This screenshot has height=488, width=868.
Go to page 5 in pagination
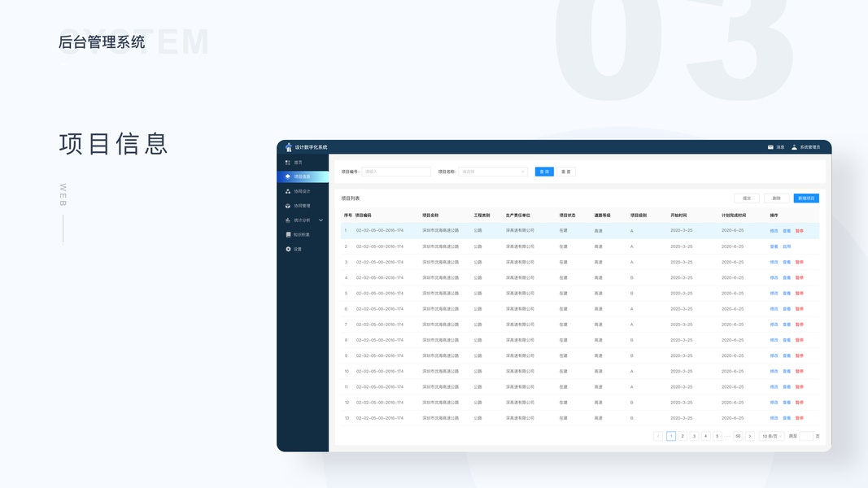pos(718,436)
